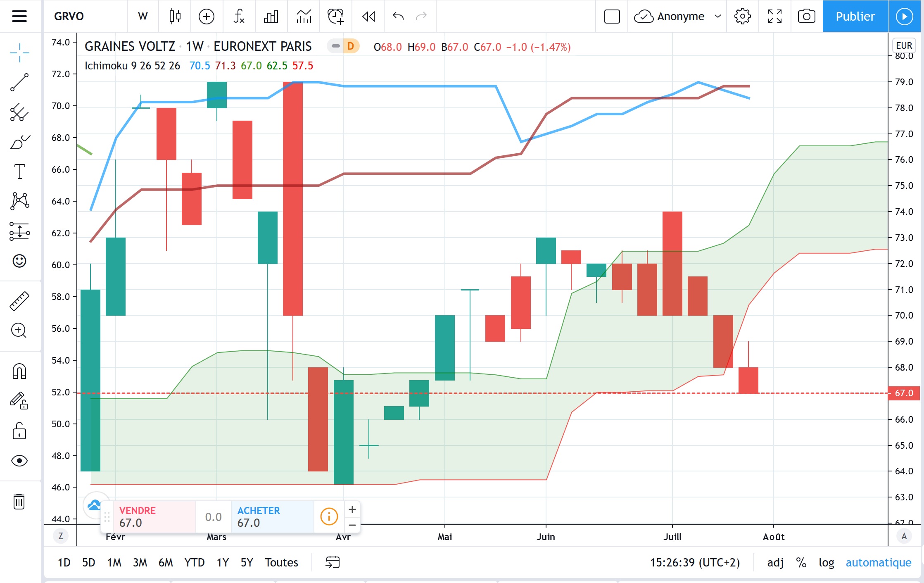Start the bar replay rewind icon
Screen dimensions: 924x583
pyautogui.click(x=368, y=16)
